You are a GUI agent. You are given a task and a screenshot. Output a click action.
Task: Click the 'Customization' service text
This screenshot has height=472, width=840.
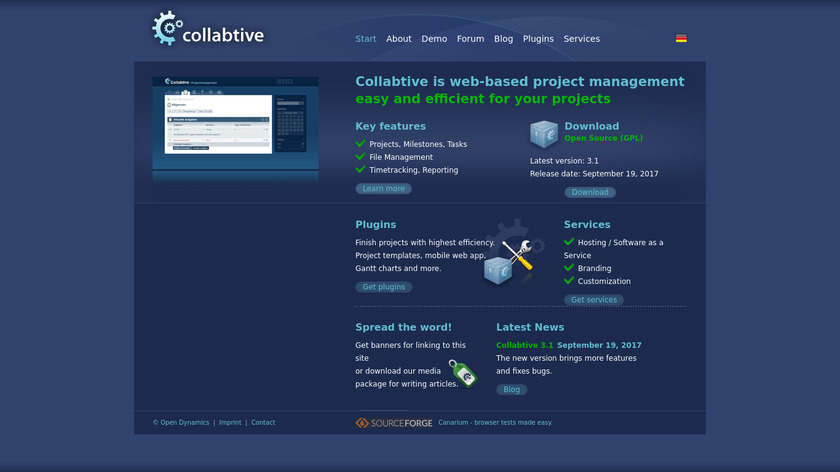[604, 281]
